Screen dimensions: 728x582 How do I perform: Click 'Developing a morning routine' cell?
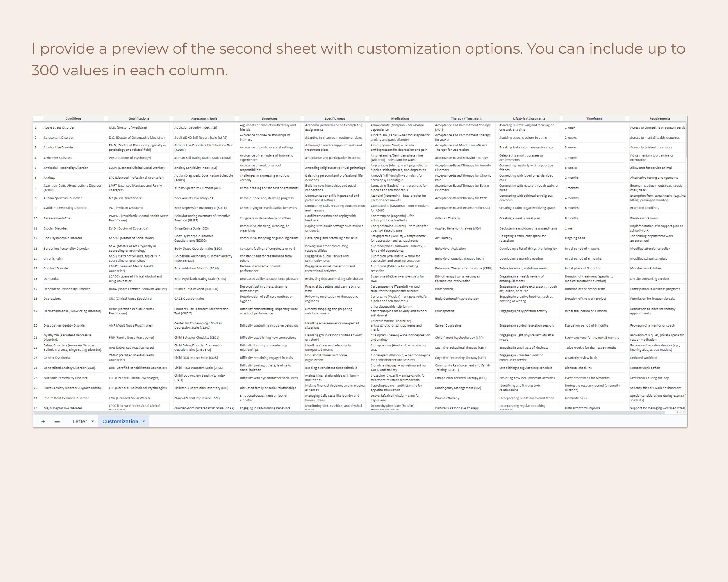[x=529, y=258]
